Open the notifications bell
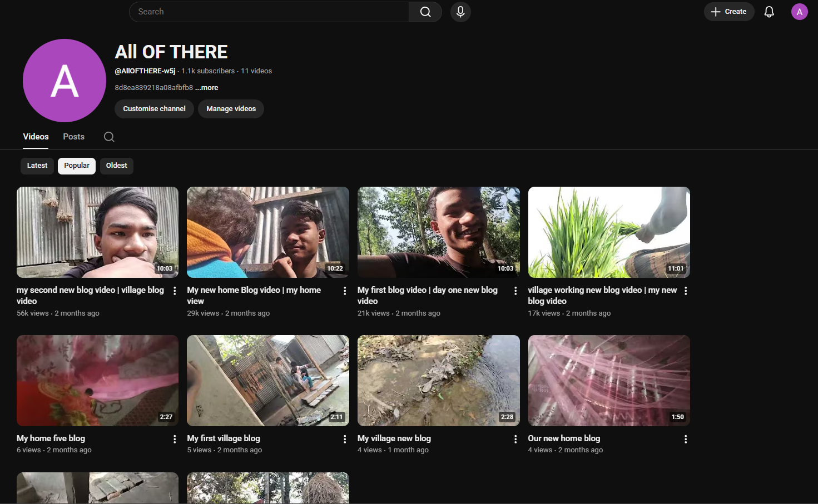Viewport: 818px width, 504px height. point(769,12)
